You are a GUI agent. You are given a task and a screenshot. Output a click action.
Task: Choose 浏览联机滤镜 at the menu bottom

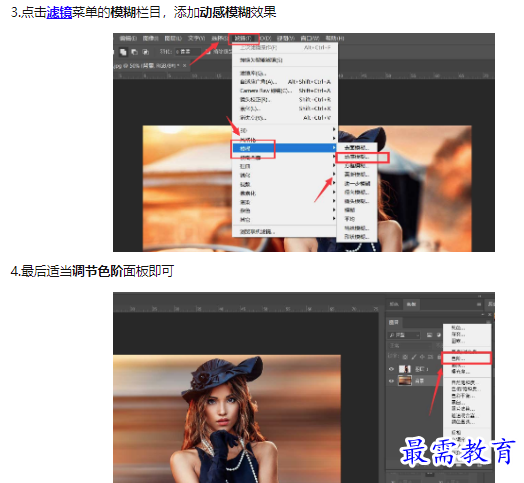click(x=285, y=232)
